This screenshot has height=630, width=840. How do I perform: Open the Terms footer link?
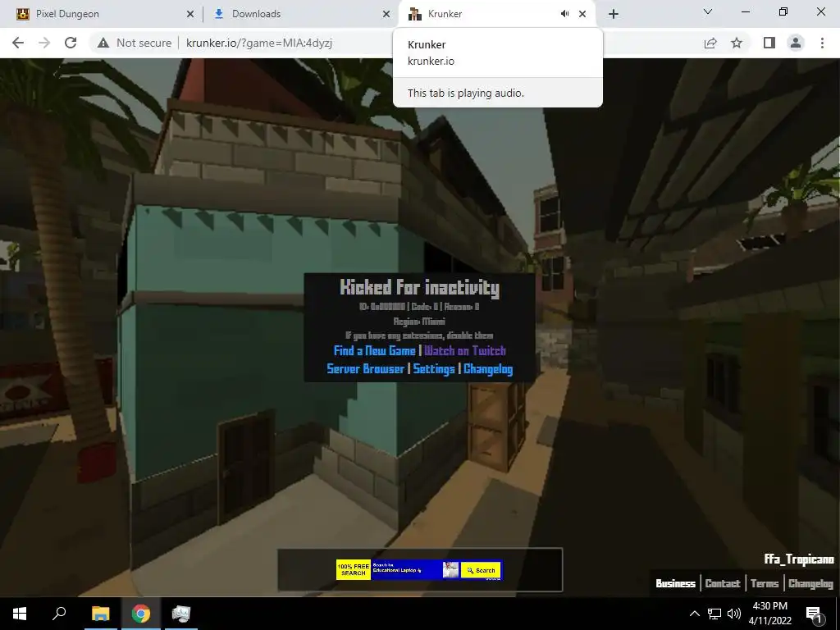[765, 583]
